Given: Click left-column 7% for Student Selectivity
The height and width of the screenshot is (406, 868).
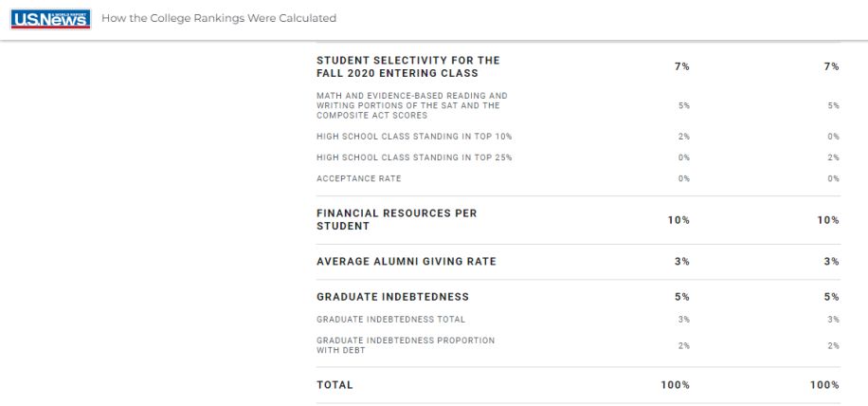Looking at the screenshot, I should pos(682,66).
